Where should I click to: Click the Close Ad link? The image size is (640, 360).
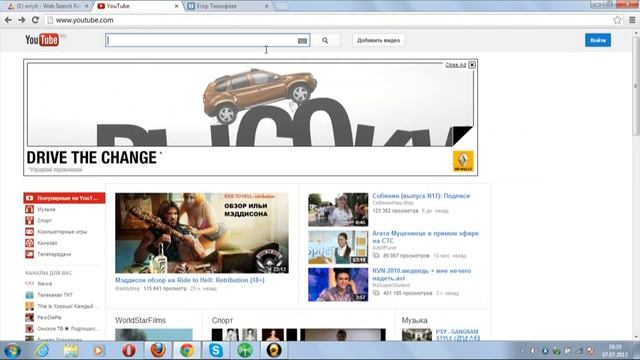point(456,65)
